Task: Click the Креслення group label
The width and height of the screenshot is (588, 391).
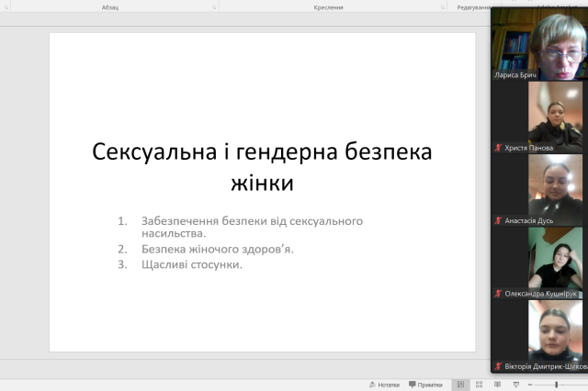Action: [329, 7]
